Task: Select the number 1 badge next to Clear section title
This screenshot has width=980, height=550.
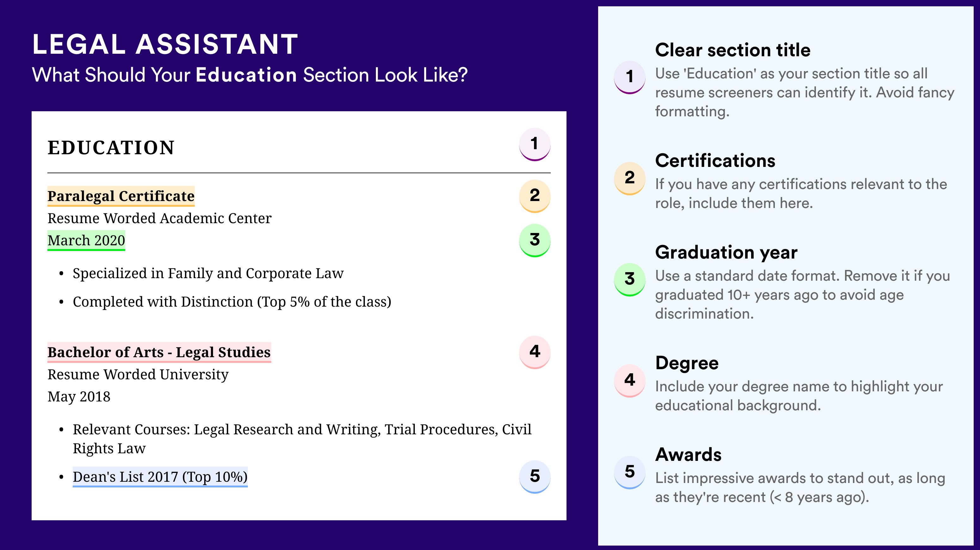Action: pos(630,77)
